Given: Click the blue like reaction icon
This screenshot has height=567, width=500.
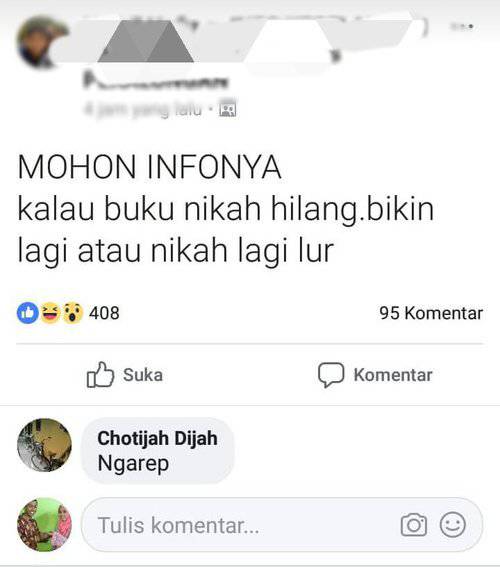Looking at the screenshot, I should (27, 313).
